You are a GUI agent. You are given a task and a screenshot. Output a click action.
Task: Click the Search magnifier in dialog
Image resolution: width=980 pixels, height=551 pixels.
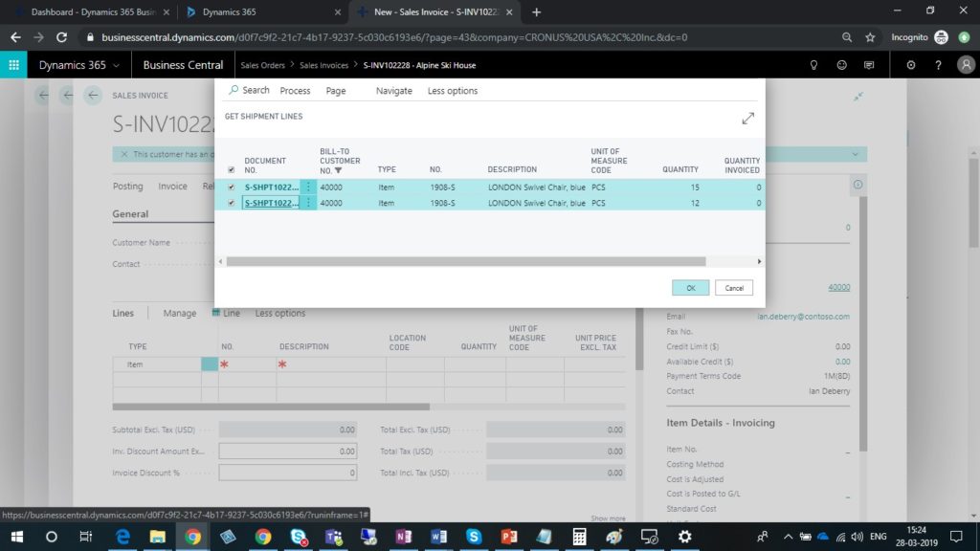pyautogui.click(x=234, y=90)
